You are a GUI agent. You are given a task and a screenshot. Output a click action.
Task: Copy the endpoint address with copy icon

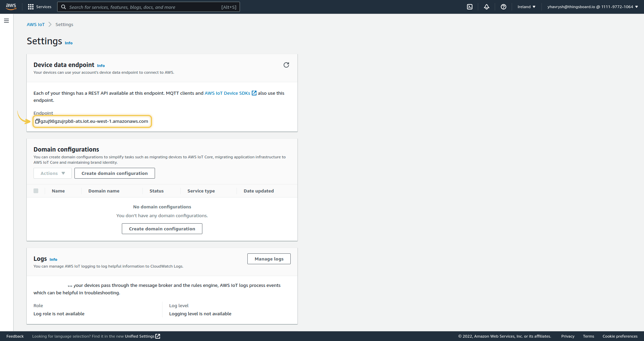click(x=38, y=121)
